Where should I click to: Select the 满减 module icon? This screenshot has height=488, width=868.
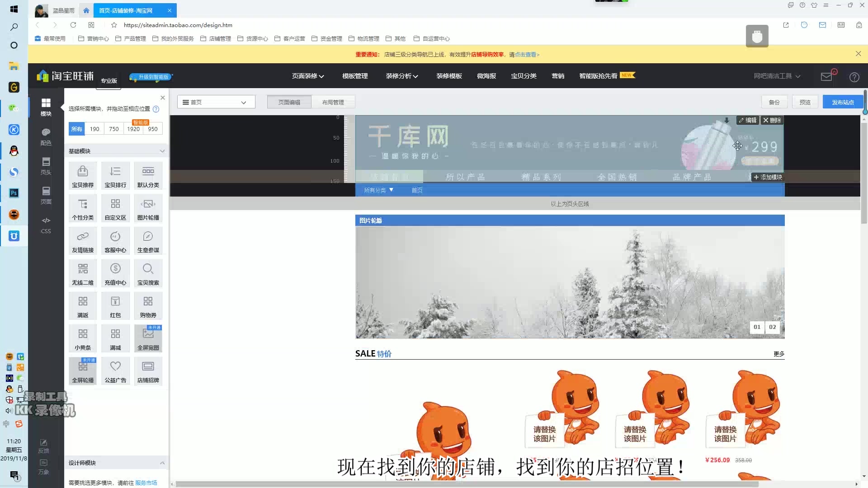(115, 338)
